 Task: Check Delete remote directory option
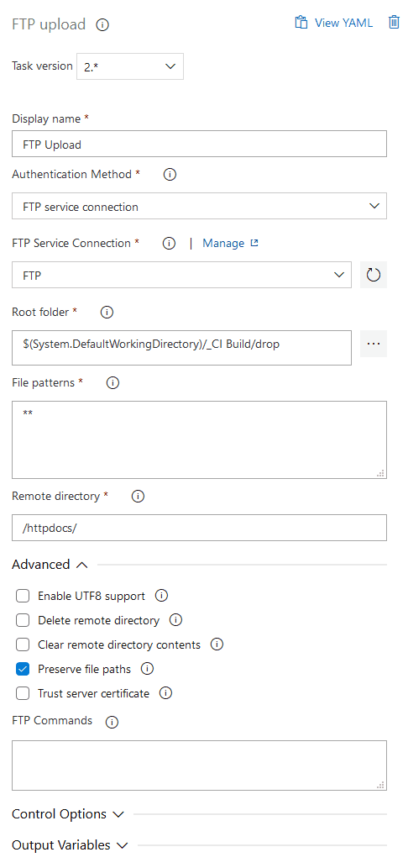23,621
